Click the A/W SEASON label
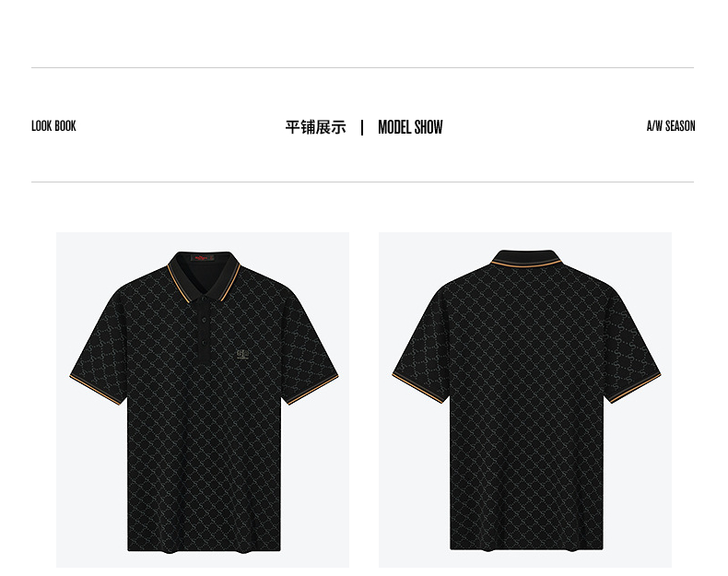The height and width of the screenshot is (576, 728). (671, 126)
